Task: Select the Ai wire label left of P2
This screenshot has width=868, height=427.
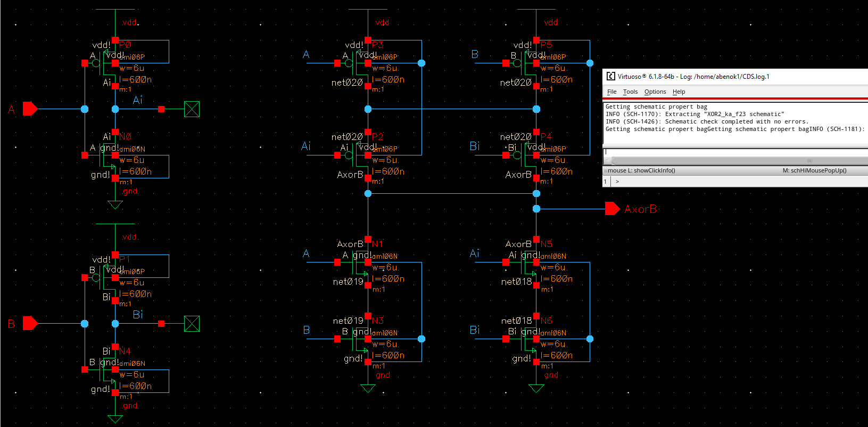Action: (x=306, y=146)
